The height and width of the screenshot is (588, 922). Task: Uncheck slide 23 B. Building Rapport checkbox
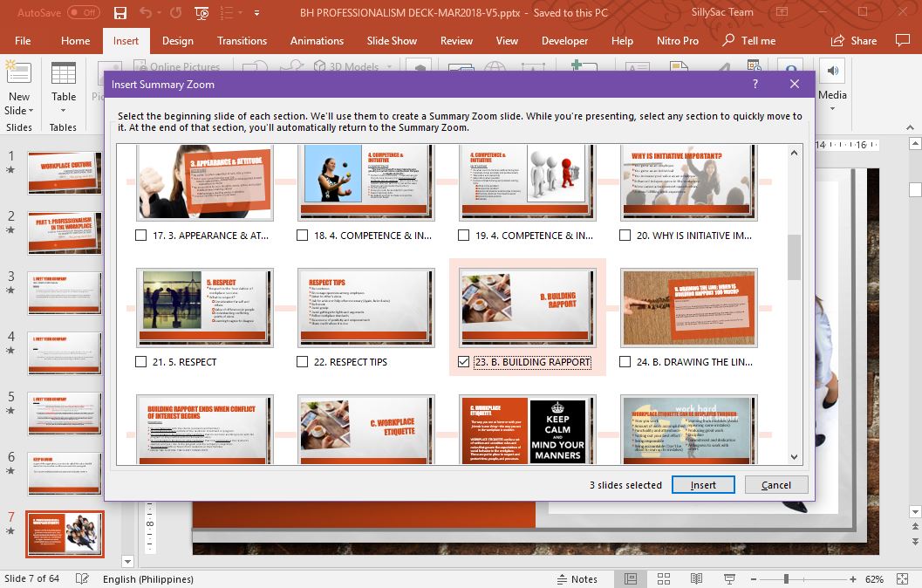[x=464, y=362]
